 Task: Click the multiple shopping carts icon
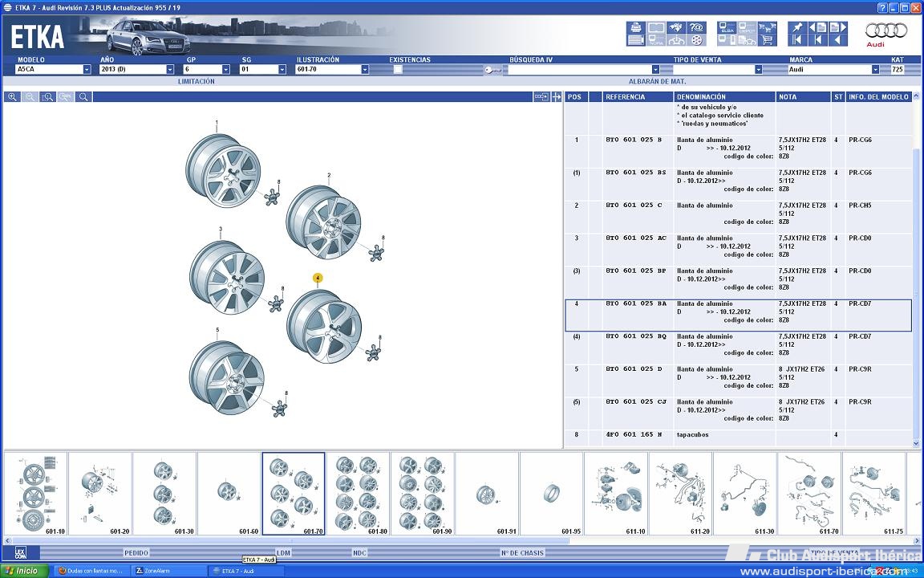767,28
